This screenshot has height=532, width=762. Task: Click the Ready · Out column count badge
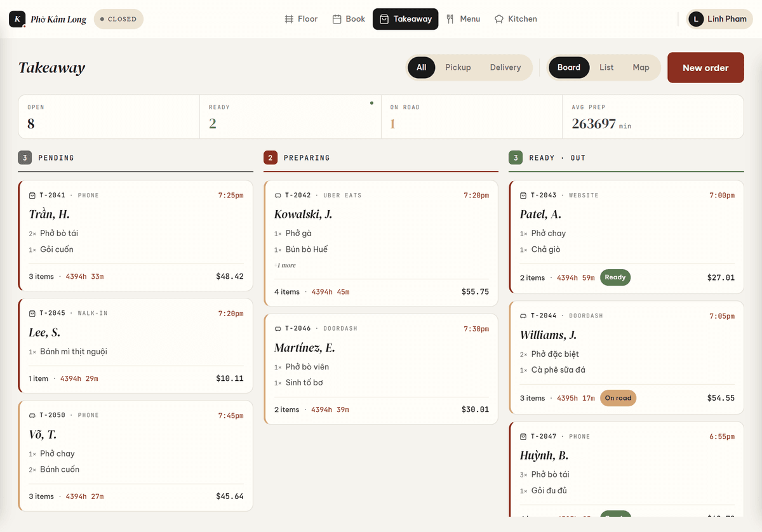516,157
